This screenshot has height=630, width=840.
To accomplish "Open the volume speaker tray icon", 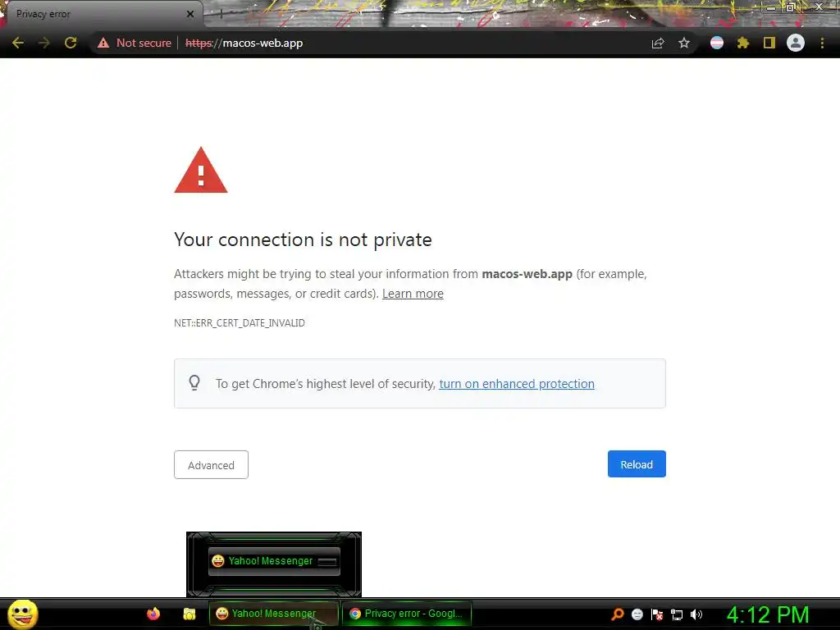I will coord(696,614).
